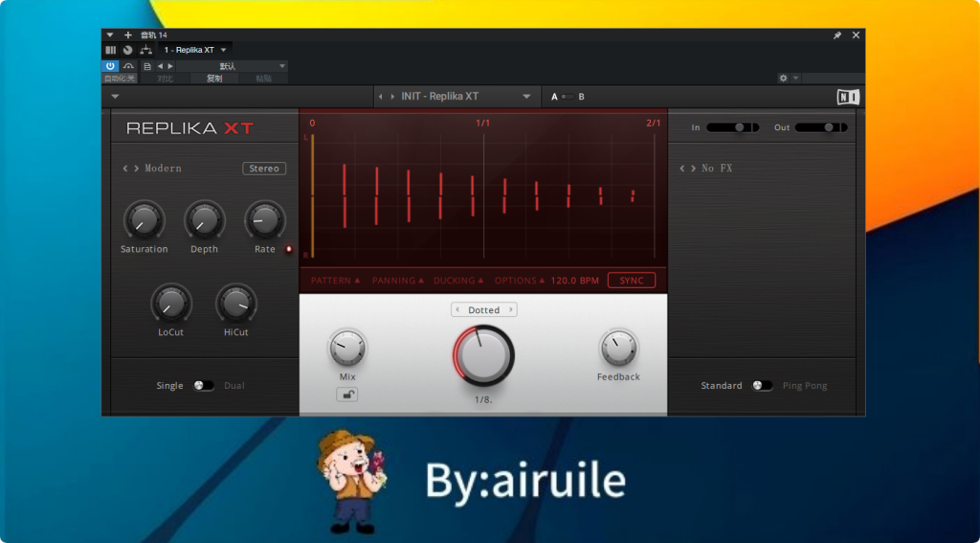Click the HiCut knob
This screenshot has width=980, height=543.
click(x=236, y=304)
